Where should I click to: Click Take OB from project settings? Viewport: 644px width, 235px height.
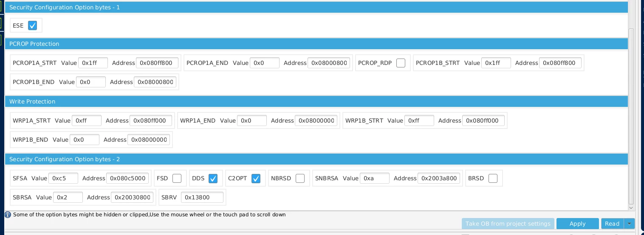point(508,224)
